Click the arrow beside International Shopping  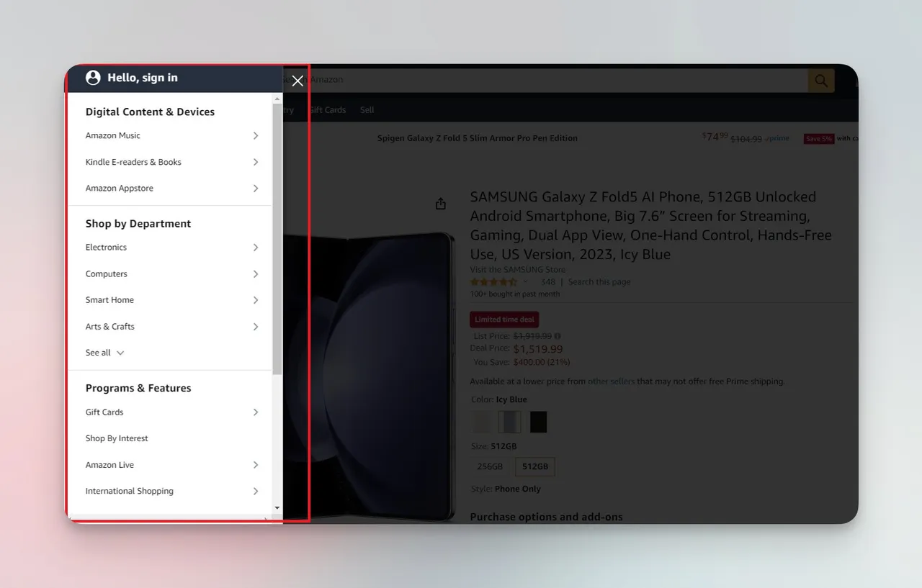(256, 491)
